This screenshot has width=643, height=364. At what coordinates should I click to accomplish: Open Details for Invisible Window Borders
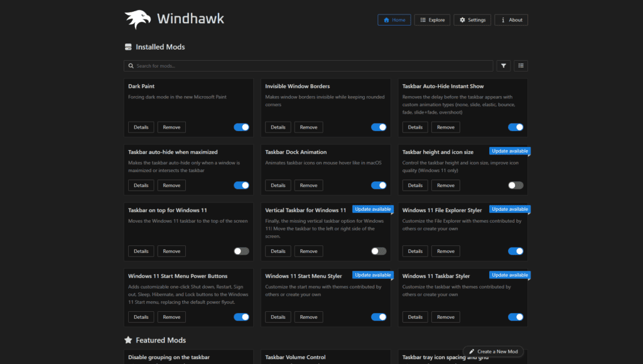point(278,127)
